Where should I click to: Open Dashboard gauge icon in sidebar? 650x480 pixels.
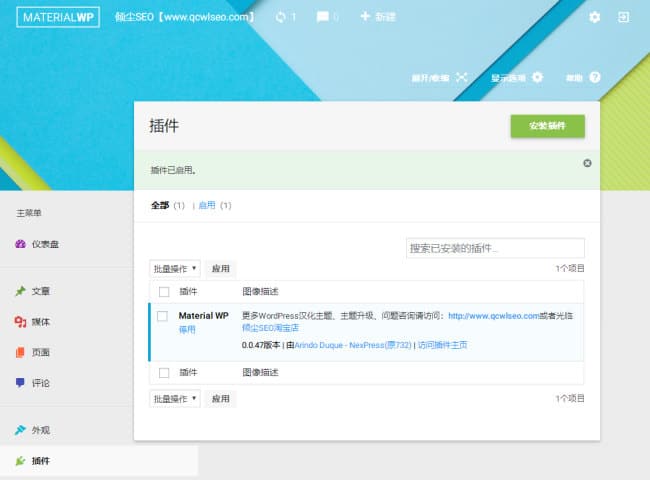[20, 244]
